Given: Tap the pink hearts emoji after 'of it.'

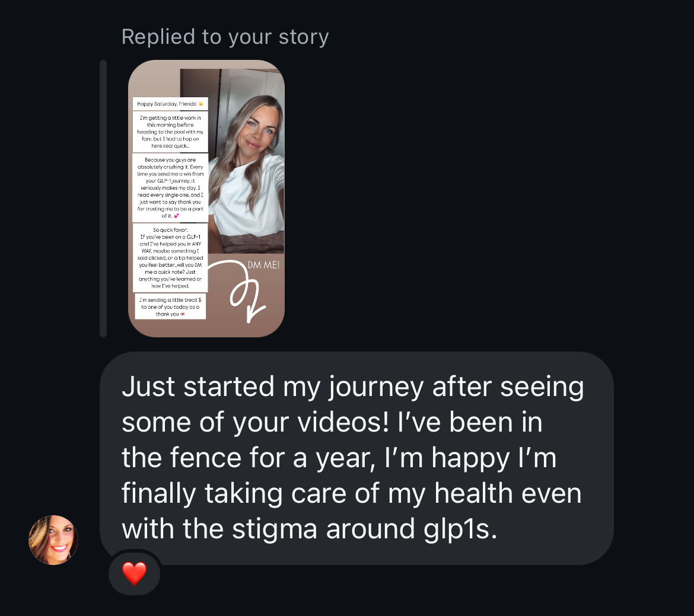Looking at the screenshot, I should point(176,216).
